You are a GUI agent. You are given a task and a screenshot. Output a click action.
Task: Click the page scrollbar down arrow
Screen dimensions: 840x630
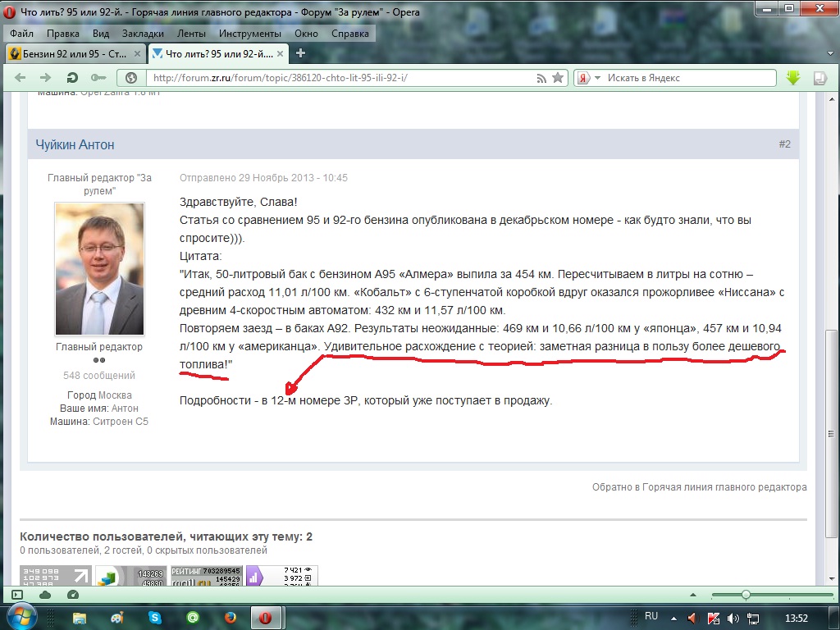coord(832,579)
